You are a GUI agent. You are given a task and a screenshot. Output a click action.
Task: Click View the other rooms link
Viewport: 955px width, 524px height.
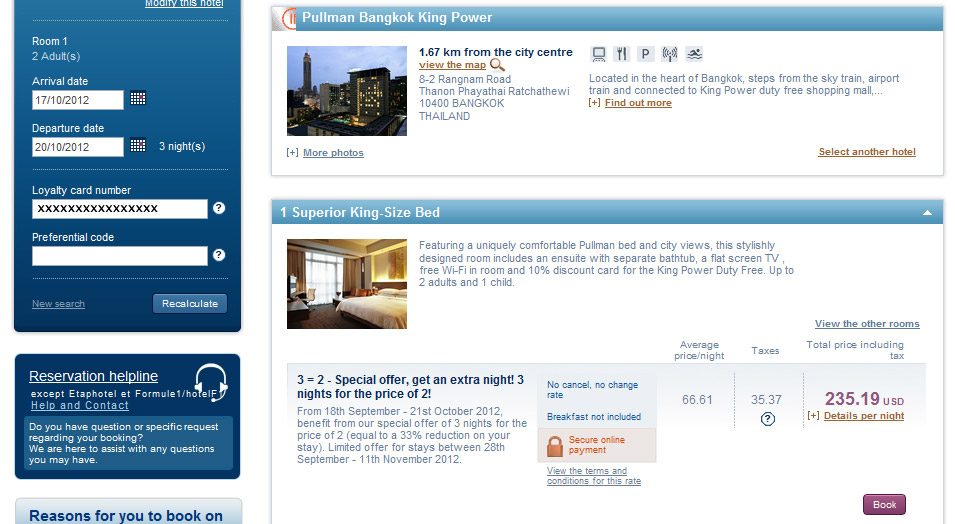[x=867, y=324]
